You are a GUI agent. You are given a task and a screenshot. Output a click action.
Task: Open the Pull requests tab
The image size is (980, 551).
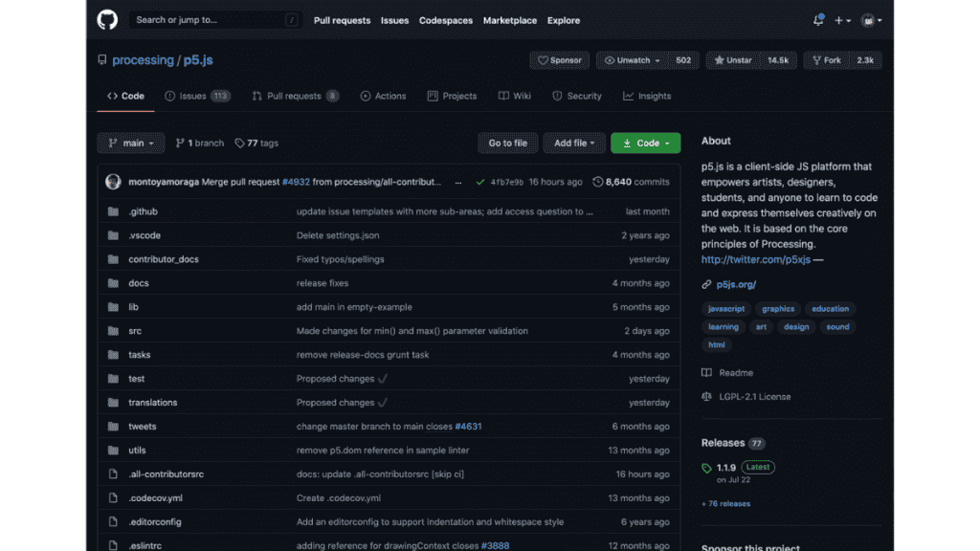click(295, 96)
